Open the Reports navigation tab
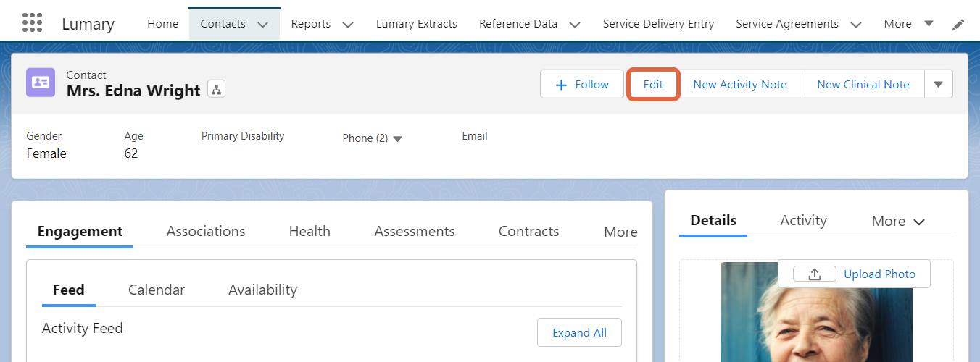Screen dimensions: 980x362 (x=310, y=24)
